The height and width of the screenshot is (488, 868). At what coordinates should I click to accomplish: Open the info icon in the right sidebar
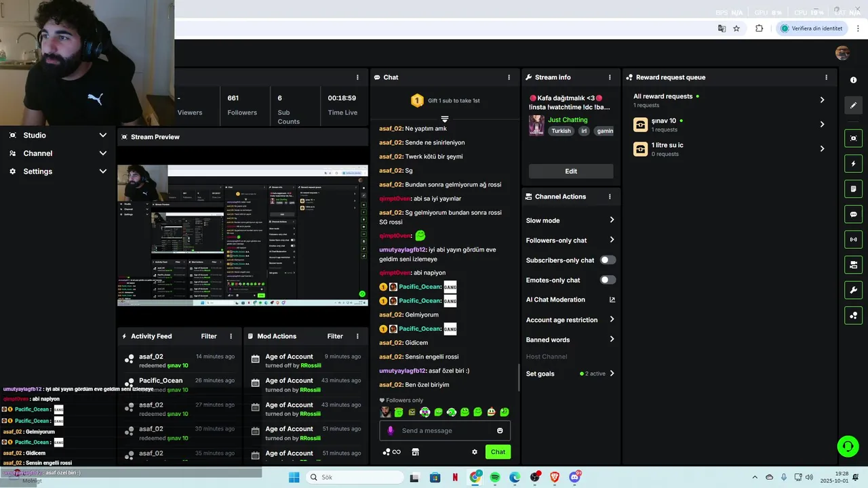(853, 80)
